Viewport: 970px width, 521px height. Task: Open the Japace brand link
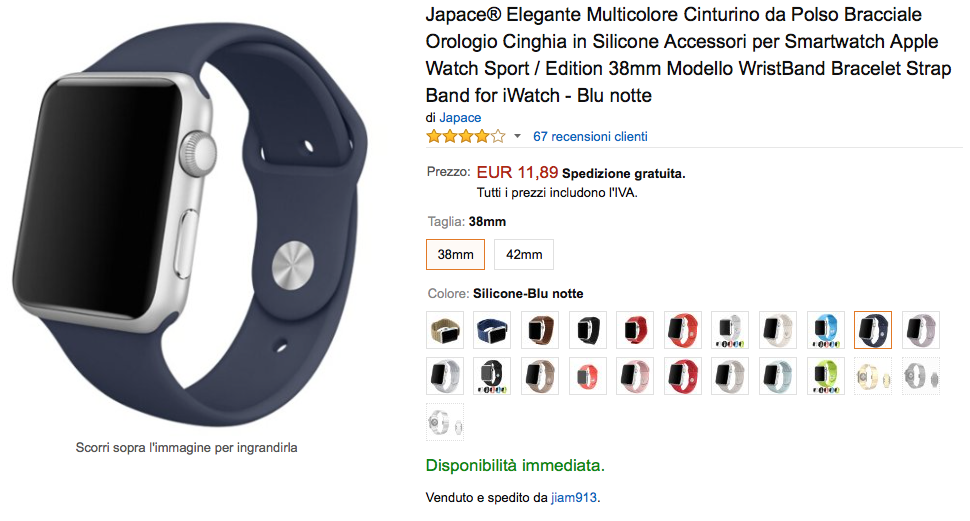[460, 118]
